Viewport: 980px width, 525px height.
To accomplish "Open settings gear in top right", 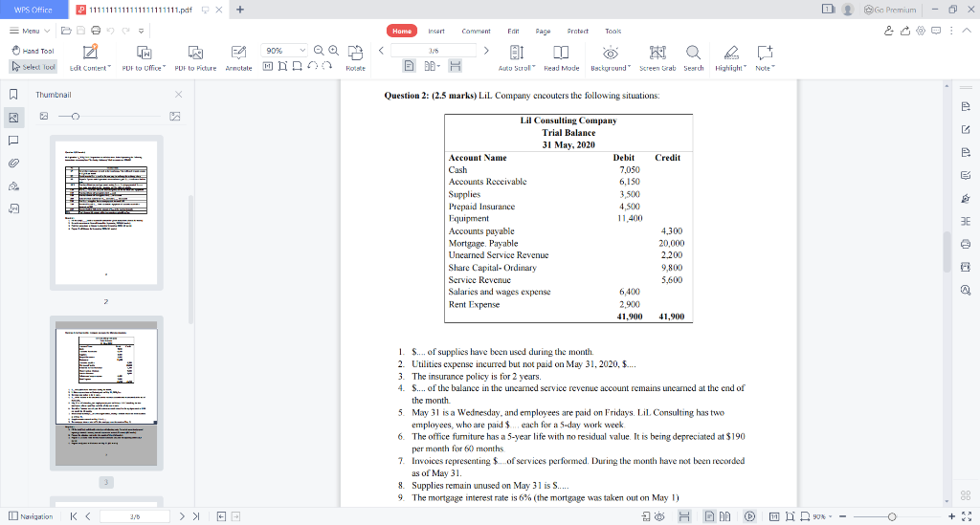I will pos(921,31).
